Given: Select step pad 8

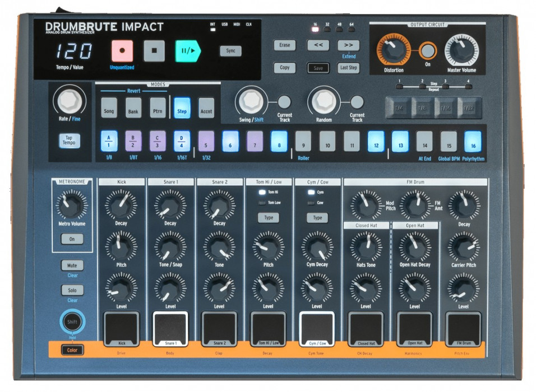Looking at the screenshot, I should click(x=279, y=143).
